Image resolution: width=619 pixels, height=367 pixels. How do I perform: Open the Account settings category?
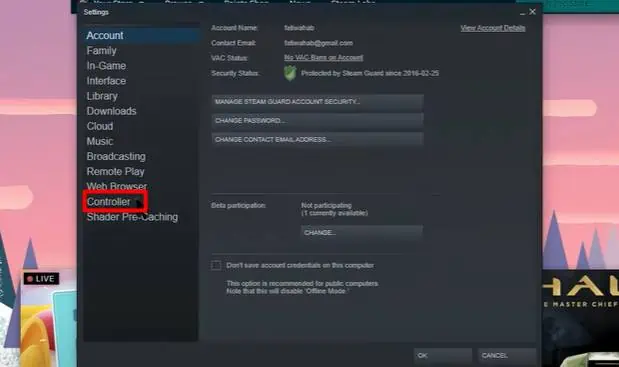click(x=105, y=36)
